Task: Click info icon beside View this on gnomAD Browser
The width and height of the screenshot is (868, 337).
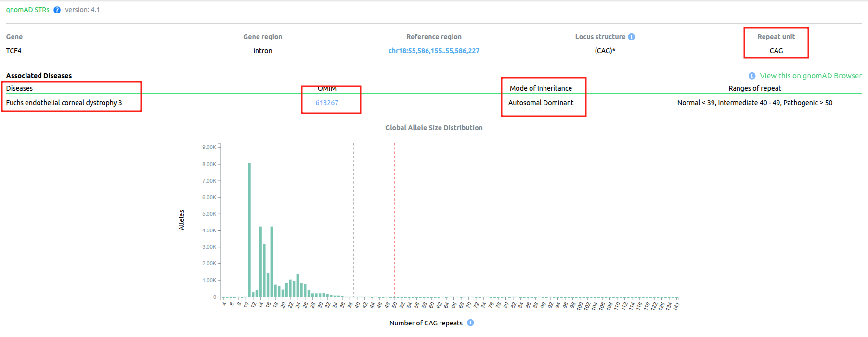Action: pyautogui.click(x=751, y=76)
